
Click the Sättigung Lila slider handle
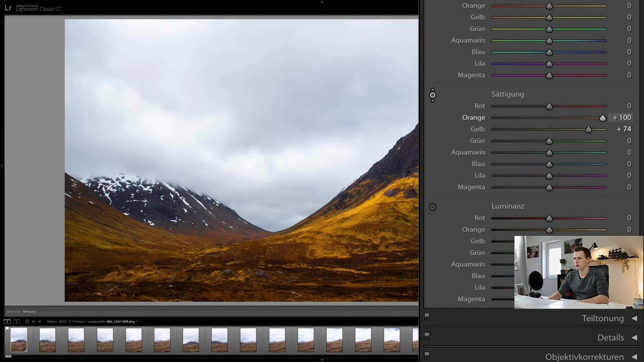pos(549,176)
